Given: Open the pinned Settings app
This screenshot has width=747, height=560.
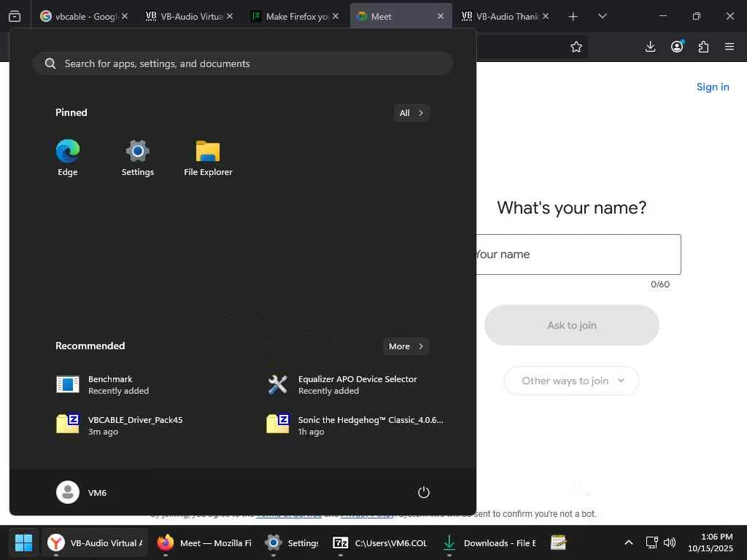Looking at the screenshot, I should pyautogui.click(x=138, y=158).
